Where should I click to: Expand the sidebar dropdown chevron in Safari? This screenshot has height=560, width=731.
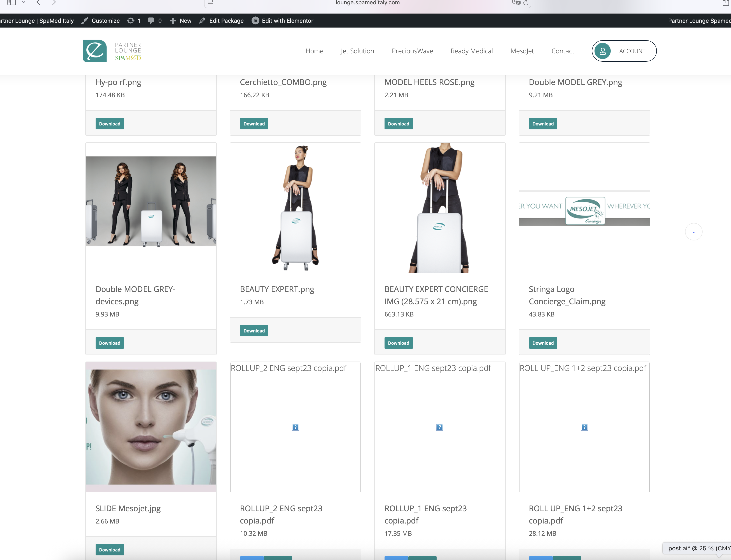click(x=24, y=2)
